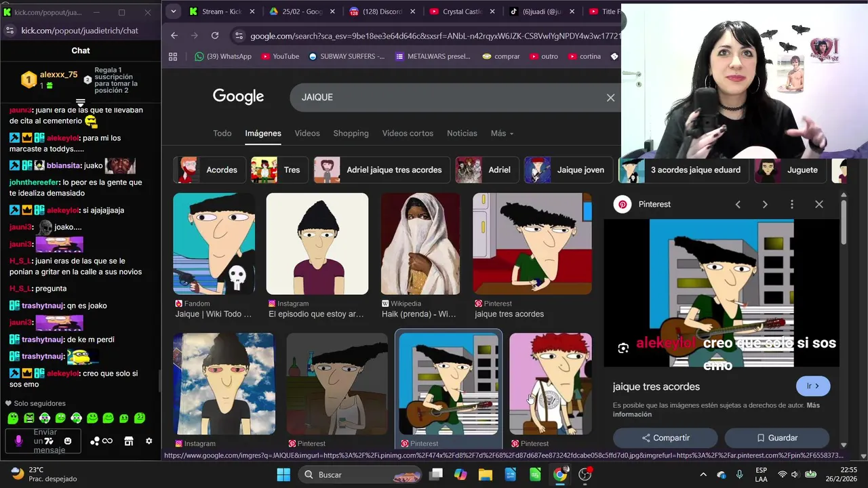
Task: Search image with Google Lens icon
Action: 623,348
